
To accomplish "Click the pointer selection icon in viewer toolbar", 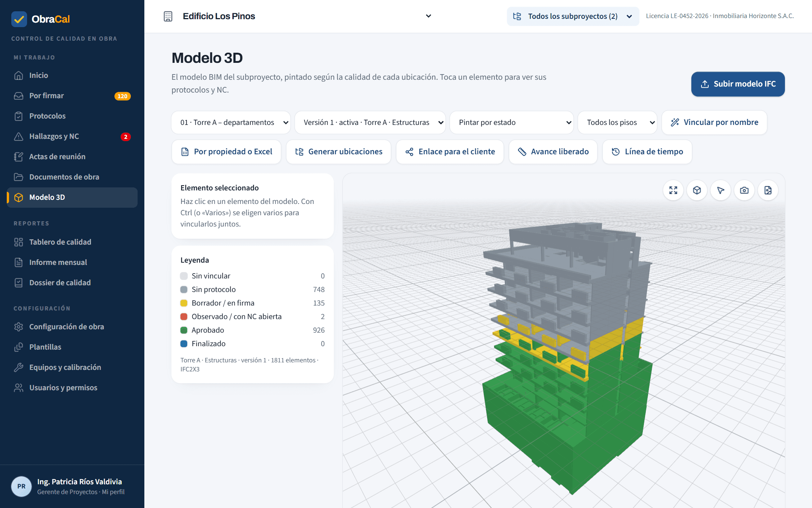I will click(721, 190).
